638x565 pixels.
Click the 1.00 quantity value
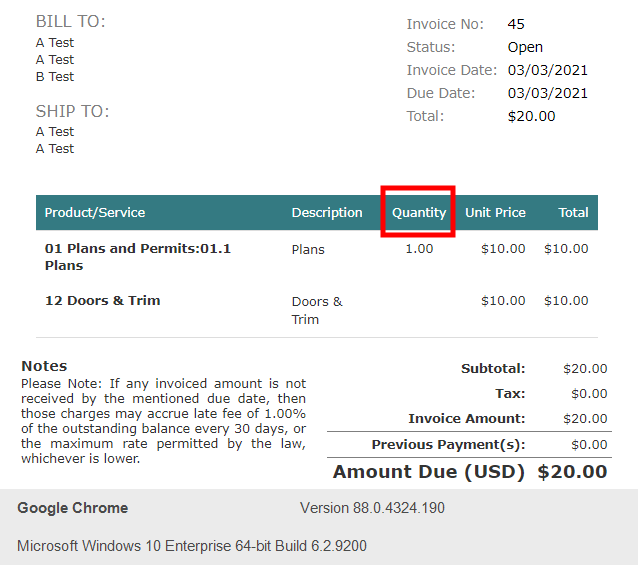point(419,249)
